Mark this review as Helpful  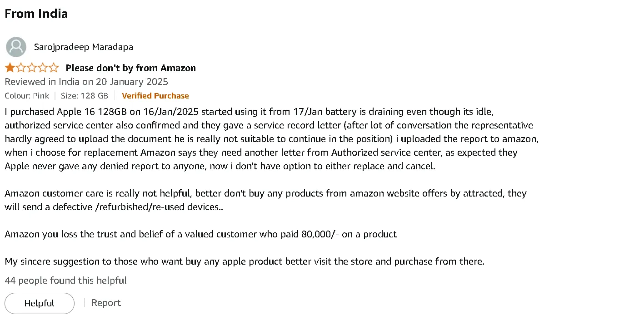click(x=40, y=303)
